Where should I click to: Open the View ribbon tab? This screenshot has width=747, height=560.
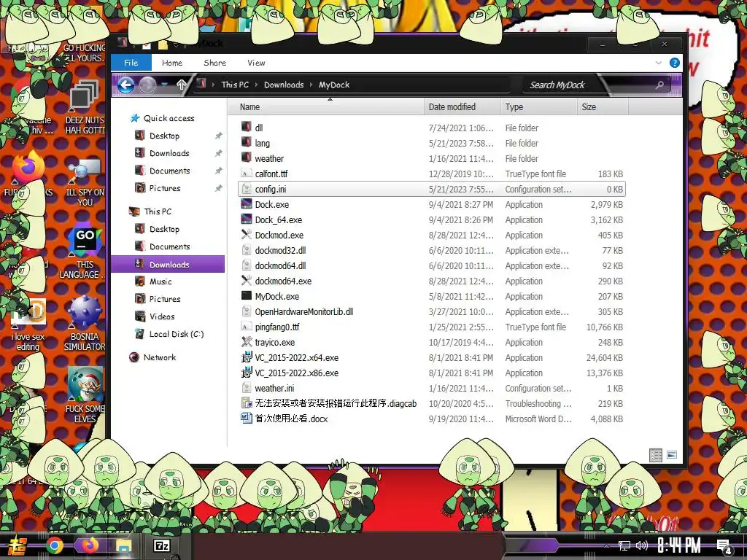[256, 63]
